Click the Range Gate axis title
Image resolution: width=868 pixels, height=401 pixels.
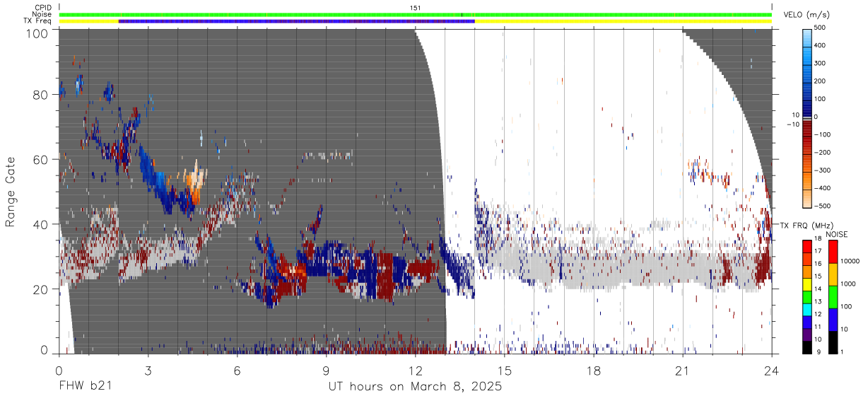(11, 192)
